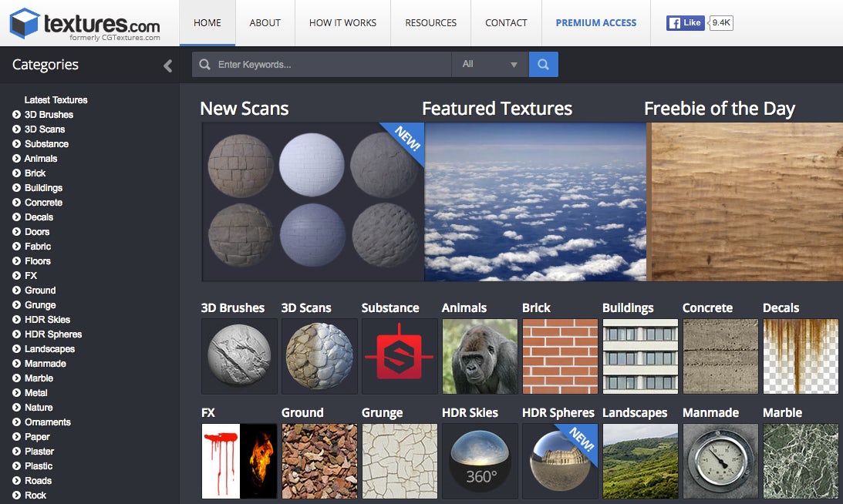The height and width of the screenshot is (504, 843).
Task: Open the Fabric category in sidebar
Action: coord(38,246)
